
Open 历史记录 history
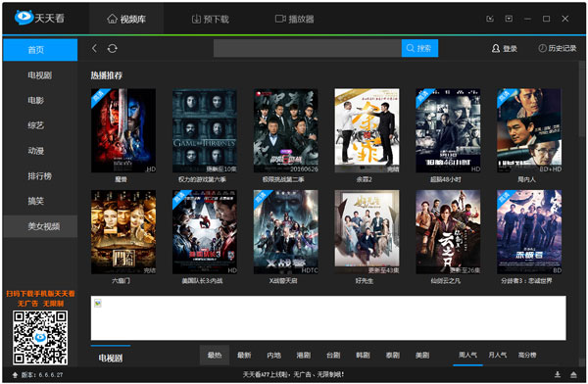[x=558, y=48]
